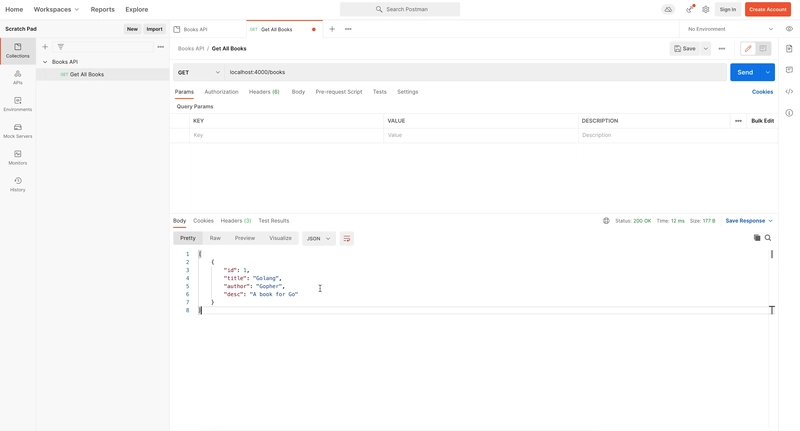
Task: Open the JSON response format dropdown
Action: tap(319, 238)
